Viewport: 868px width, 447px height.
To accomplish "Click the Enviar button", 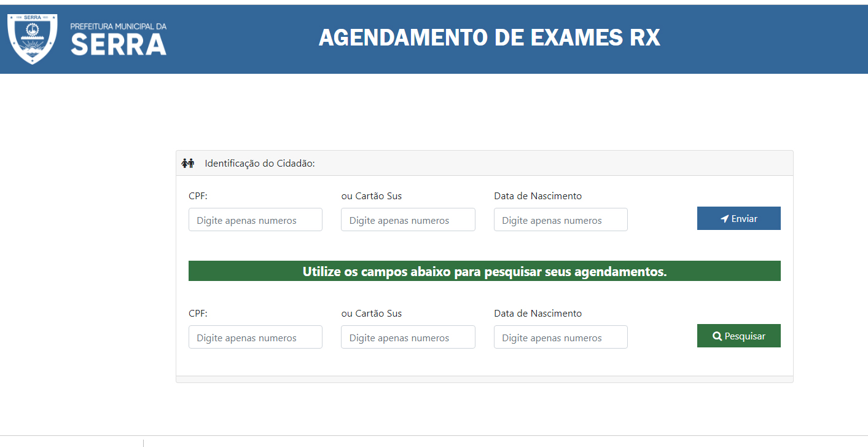I will pyautogui.click(x=738, y=218).
